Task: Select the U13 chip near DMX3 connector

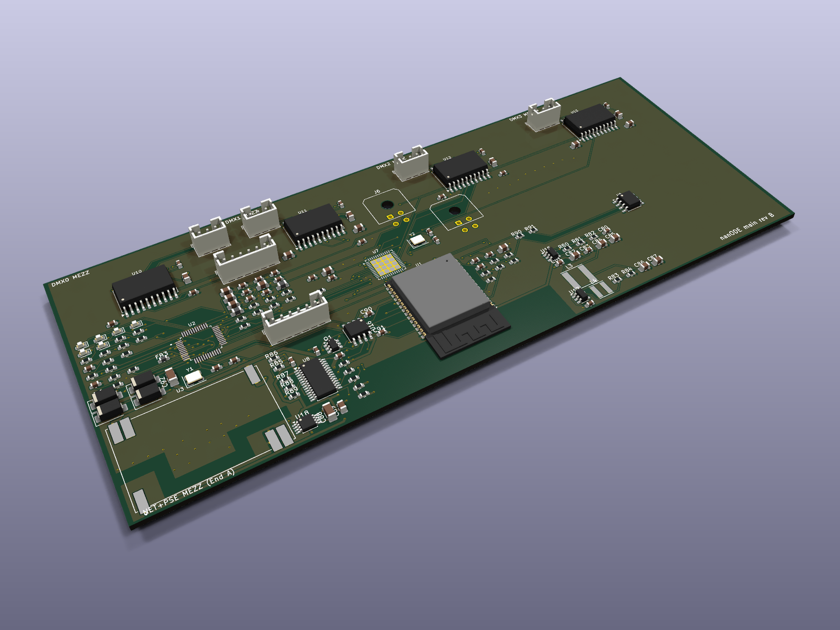Action: (591, 122)
